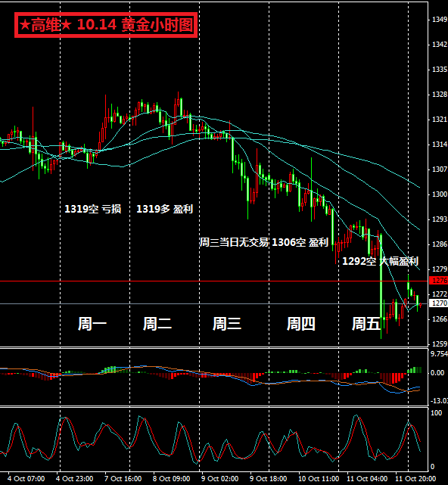Screen dimensions: 448x485
Task: Click the red title box 高维 10.14 黄金小时图
Action: [106, 25]
